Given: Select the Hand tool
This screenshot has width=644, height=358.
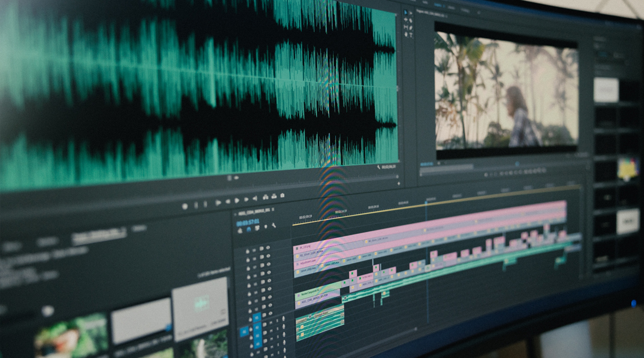Looking at the screenshot, I should [x=406, y=34].
